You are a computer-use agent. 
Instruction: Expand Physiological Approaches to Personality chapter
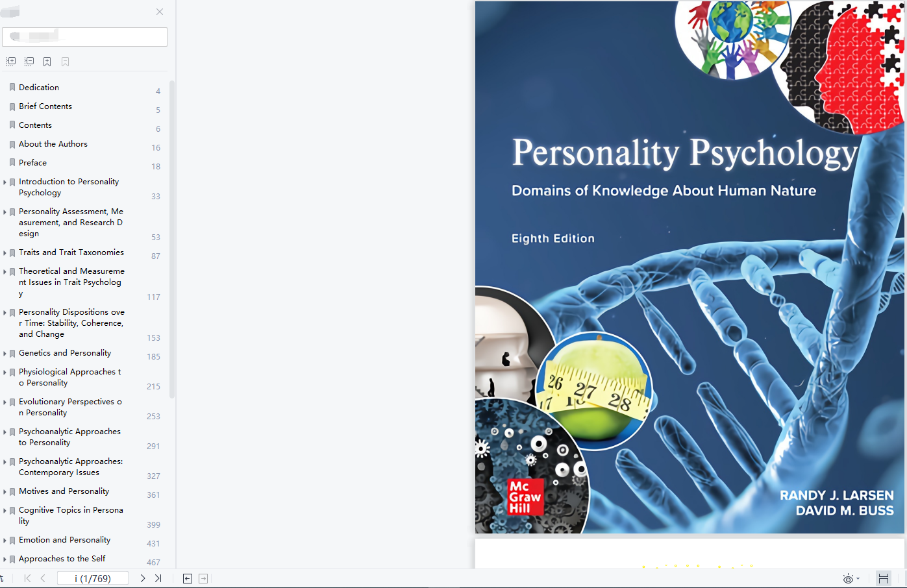click(5, 373)
